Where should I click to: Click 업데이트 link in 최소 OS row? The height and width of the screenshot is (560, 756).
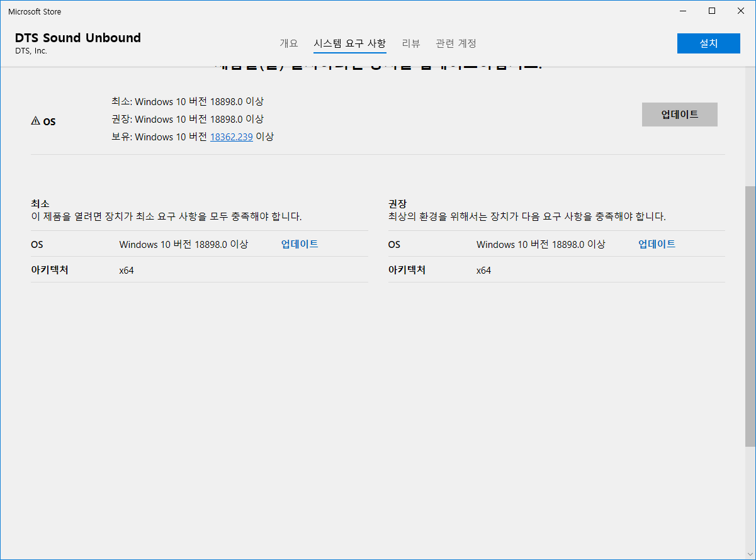[300, 244]
